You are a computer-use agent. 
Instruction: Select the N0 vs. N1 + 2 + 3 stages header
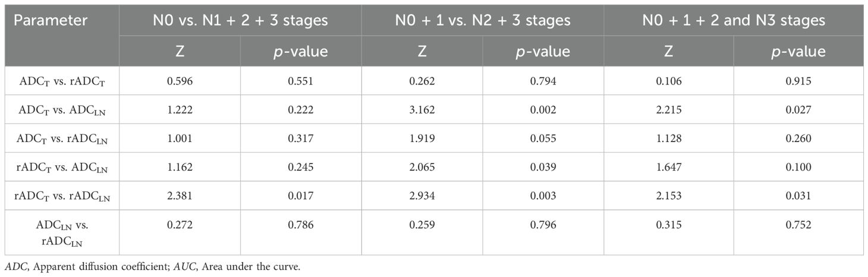click(240, 20)
